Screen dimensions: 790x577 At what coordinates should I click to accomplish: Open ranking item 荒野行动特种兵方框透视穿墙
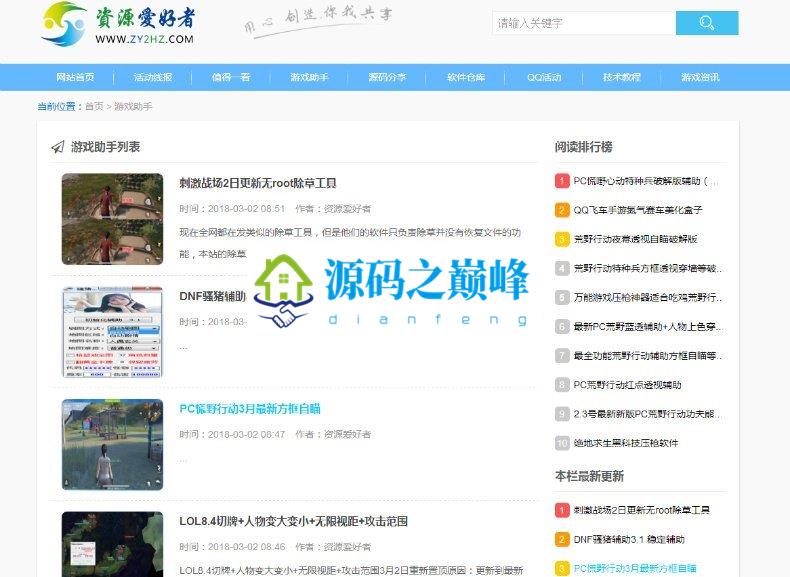coord(648,268)
